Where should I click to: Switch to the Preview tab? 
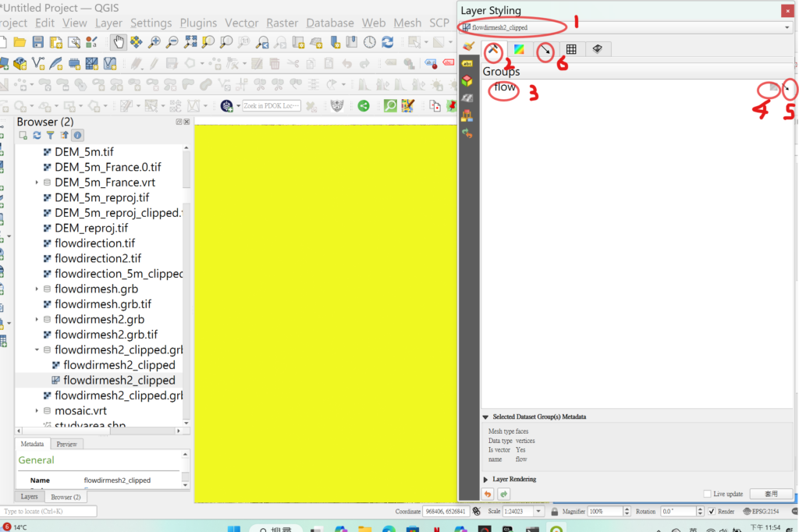tap(67, 444)
